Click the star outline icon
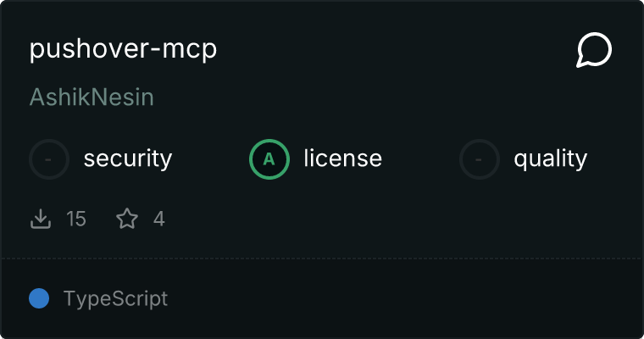 tap(127, 219)
